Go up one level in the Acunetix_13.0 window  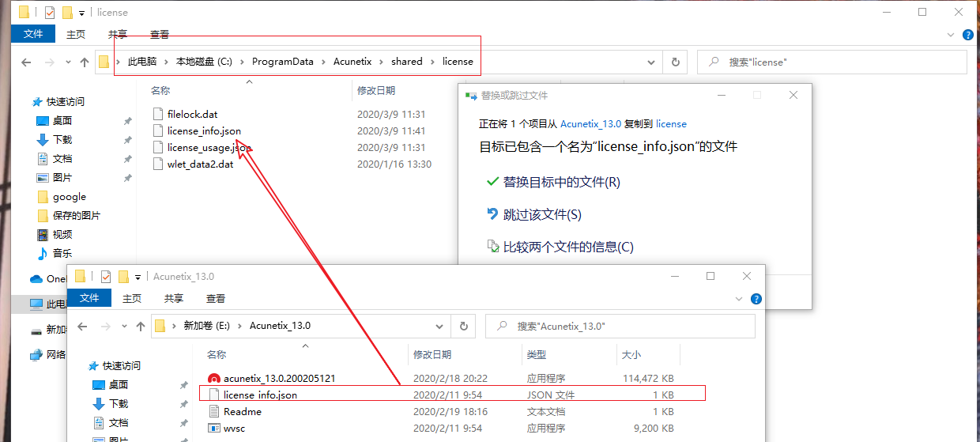[x=141, y=326]
